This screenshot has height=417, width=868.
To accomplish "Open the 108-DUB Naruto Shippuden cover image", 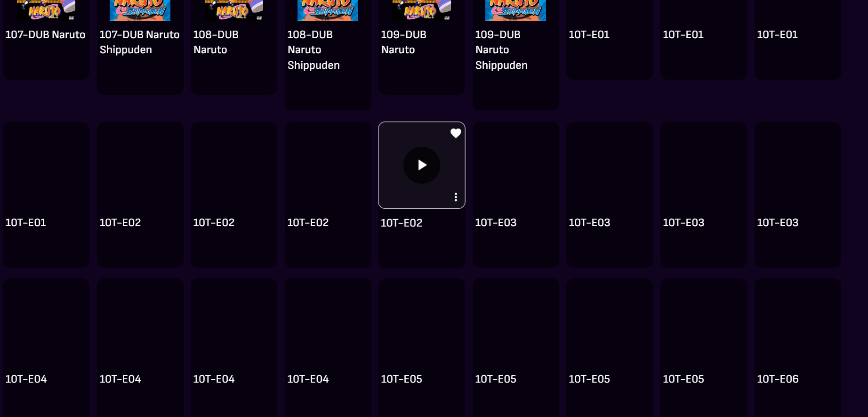I will (x=328, y=10).
